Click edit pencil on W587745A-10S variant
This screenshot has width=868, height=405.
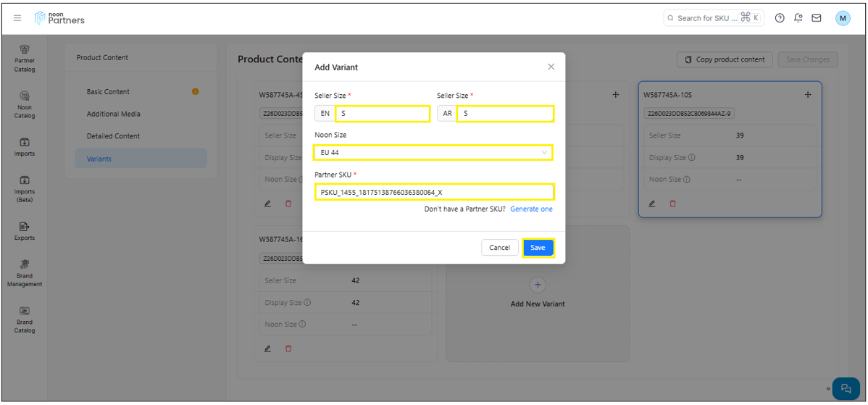coord(652,204)
